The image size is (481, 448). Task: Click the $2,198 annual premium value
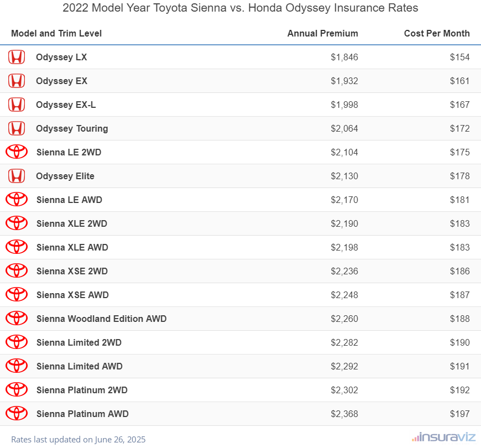pyautogui.click(x=344, y=247)
